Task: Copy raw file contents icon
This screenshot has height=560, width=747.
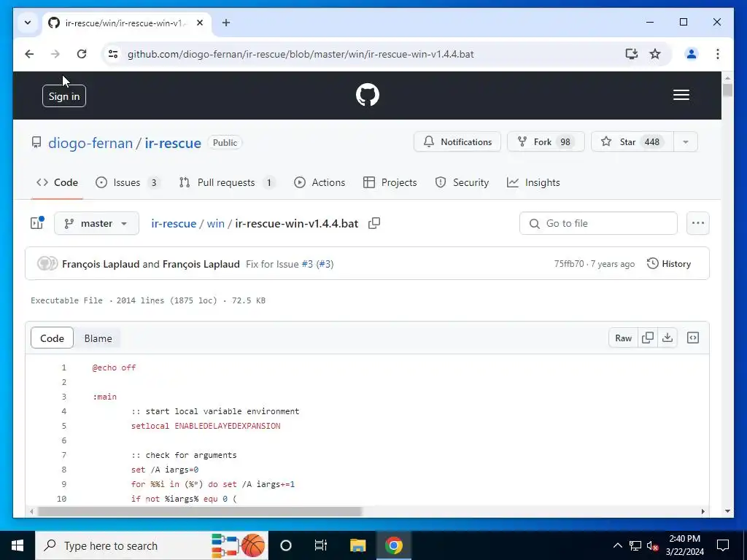Action: point(648,338)
